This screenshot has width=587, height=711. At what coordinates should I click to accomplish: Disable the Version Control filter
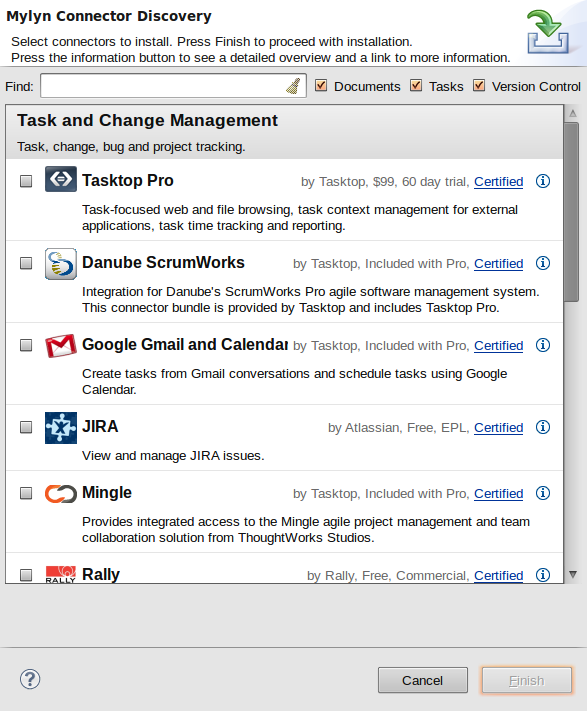[x=479, y=85]
